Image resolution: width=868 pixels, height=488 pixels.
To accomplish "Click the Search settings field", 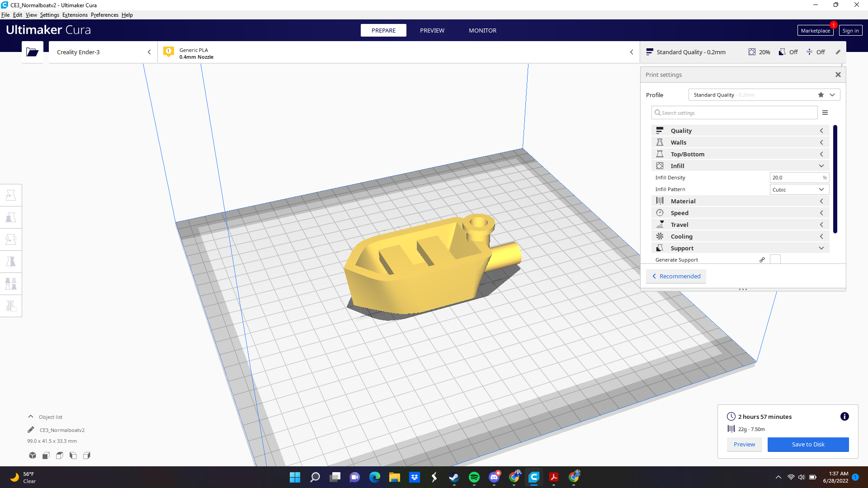I will (x=735, y=113).
